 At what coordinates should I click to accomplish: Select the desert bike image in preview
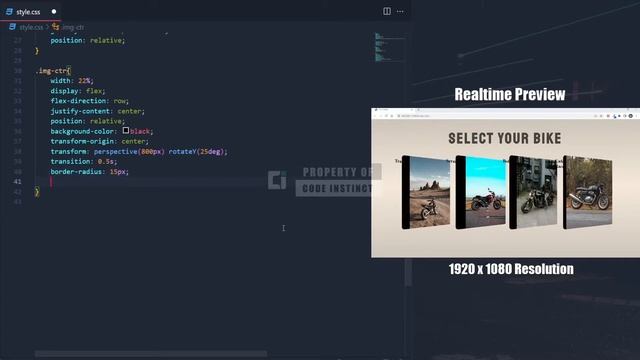tap(426, 192)
